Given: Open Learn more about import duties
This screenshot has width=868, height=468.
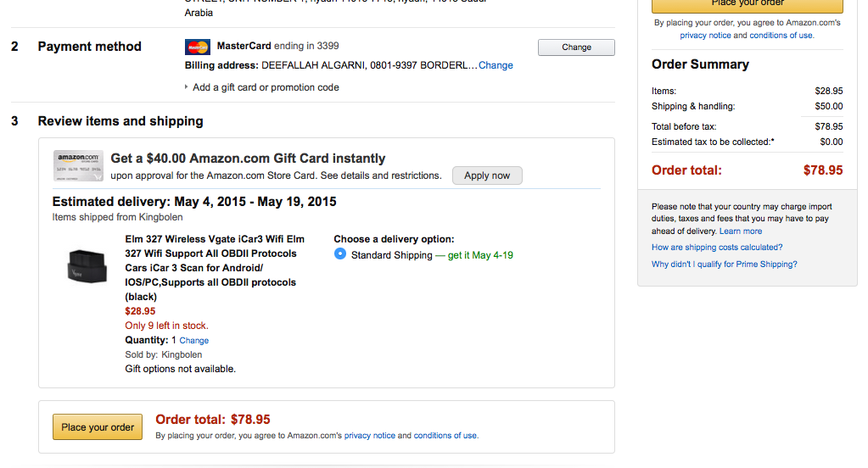Looking at the screenshot, I should point(741,231).
